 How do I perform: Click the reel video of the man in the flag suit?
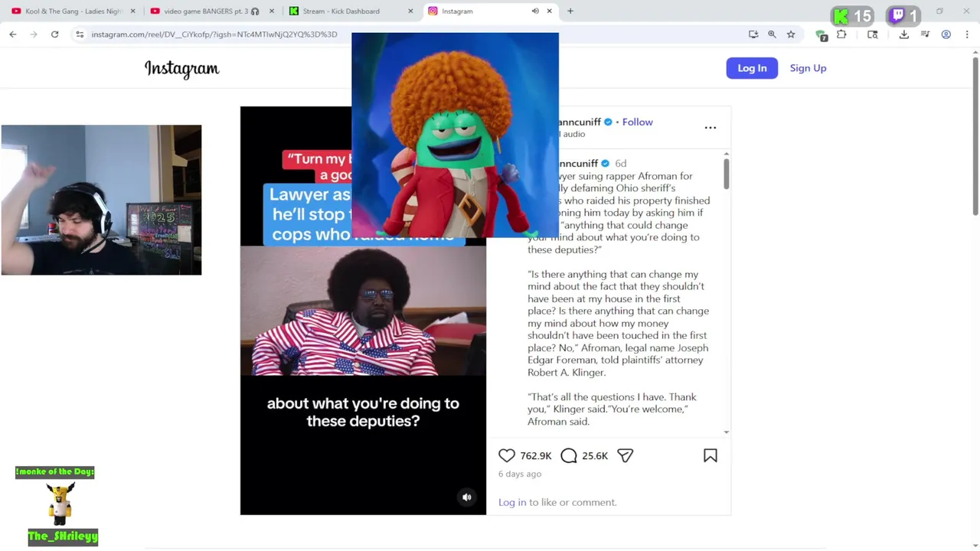pos(363,311)
